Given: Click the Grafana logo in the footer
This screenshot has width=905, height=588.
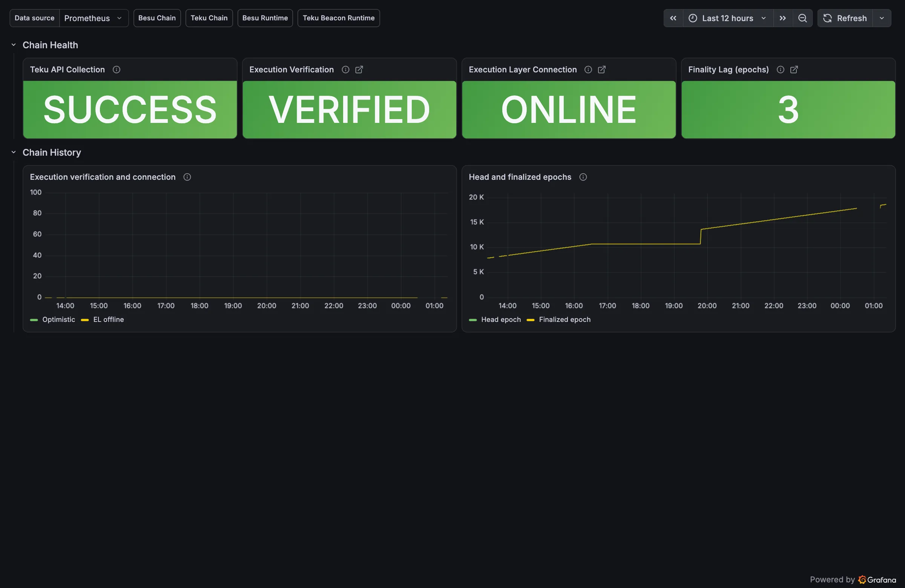Looking at the screenshot, I should (x=877, y=580).
